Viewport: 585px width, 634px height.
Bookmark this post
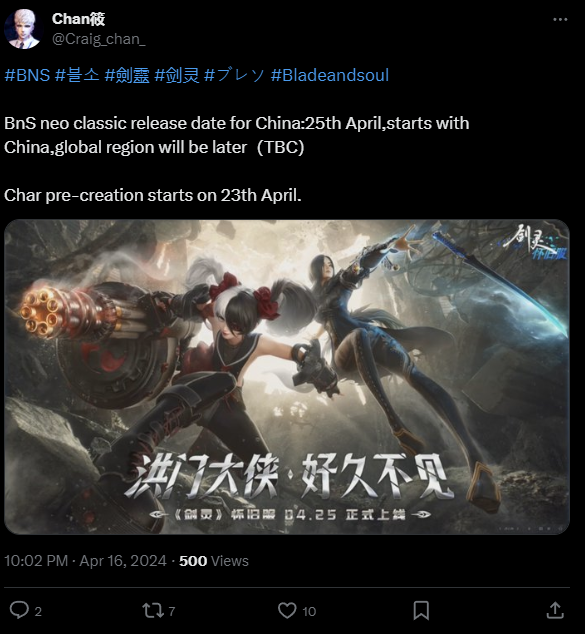coord(421,611)
